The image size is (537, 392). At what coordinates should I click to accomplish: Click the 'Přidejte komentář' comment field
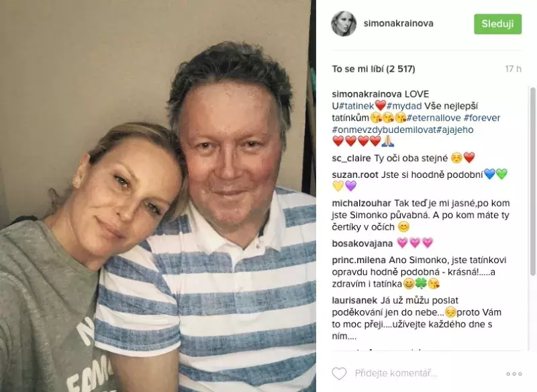point(426,373)
